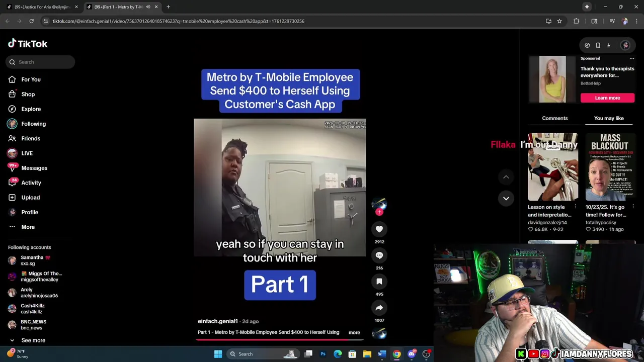The width and height of the screenshot is (644, 362).
Task: Open the Chrome three-dot menu
Action: pos(636,21)
